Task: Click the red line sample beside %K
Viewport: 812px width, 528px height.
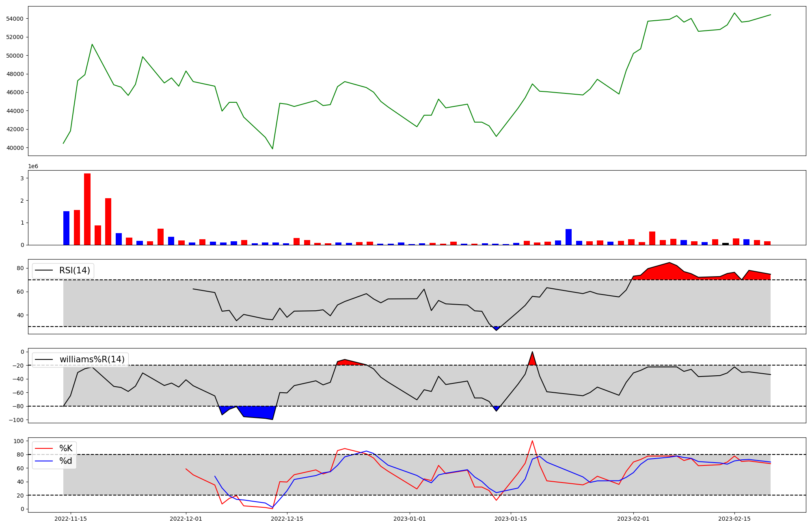Action: click(44, 448)
